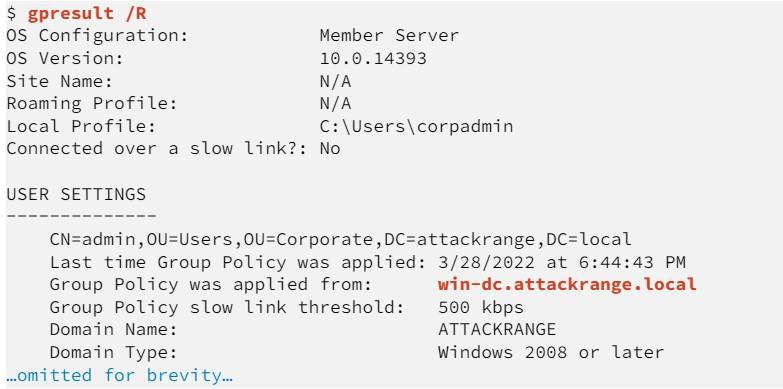Image resolution: width=783 pixels, height=389 pixels.
Task: Click the omitted for brevity text
Action: (120, 375)
